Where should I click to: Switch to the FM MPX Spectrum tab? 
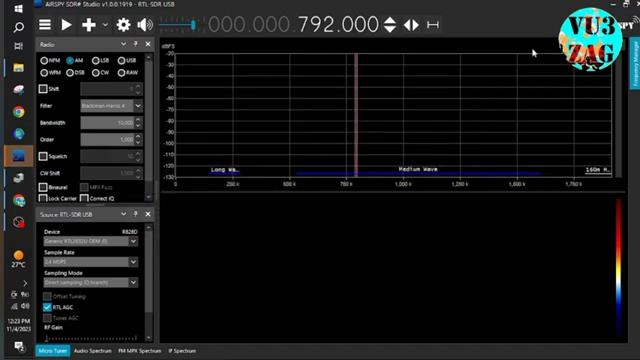coord(140,351)
